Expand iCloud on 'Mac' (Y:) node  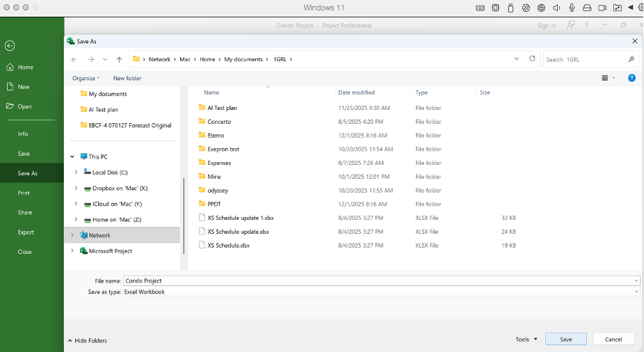pos(76,204)
